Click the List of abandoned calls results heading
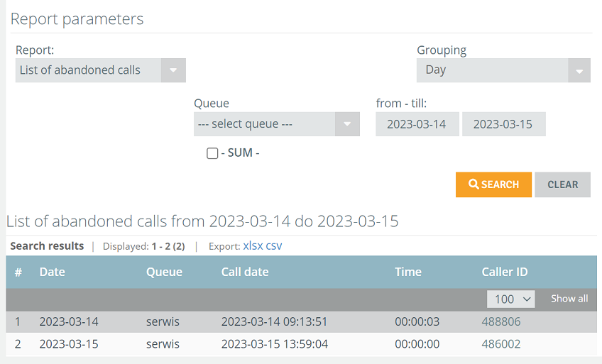This screenshot has height=364, width=602. [202, 221]
